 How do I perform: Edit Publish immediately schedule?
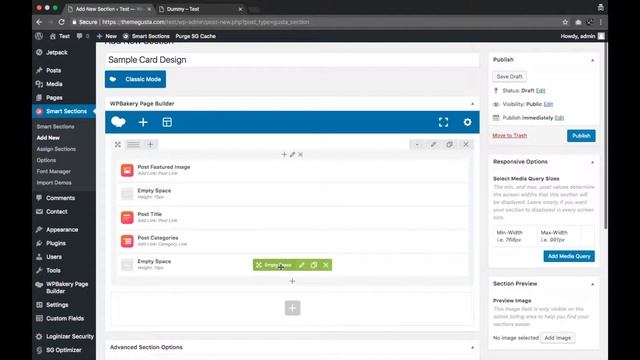click(x=559, y=118)
